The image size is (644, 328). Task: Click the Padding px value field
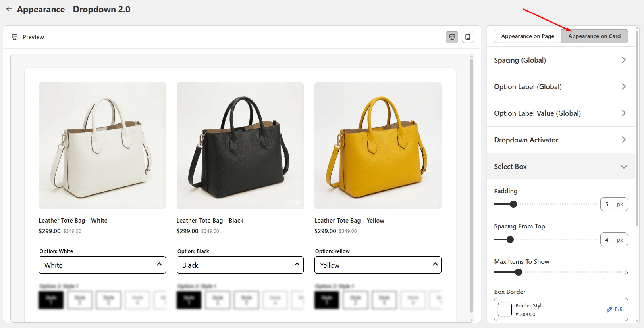pyautogui.click(x=614, y=204)
